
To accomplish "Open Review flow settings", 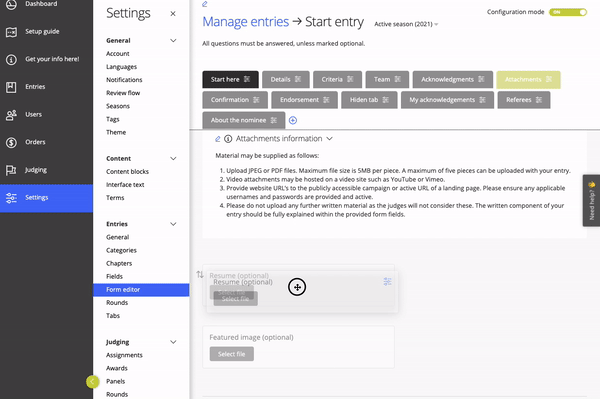I will [x=123, y=93].
